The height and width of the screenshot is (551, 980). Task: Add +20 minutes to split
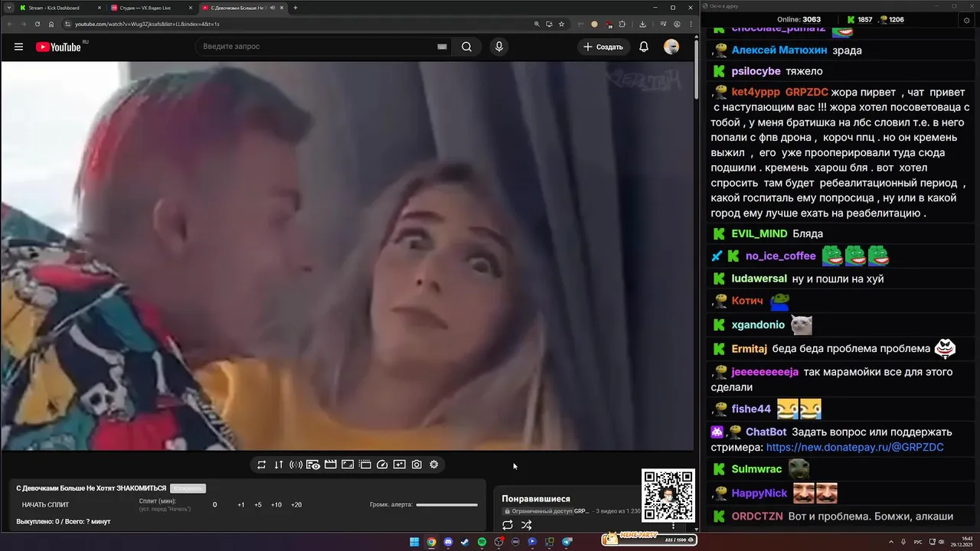296,505
